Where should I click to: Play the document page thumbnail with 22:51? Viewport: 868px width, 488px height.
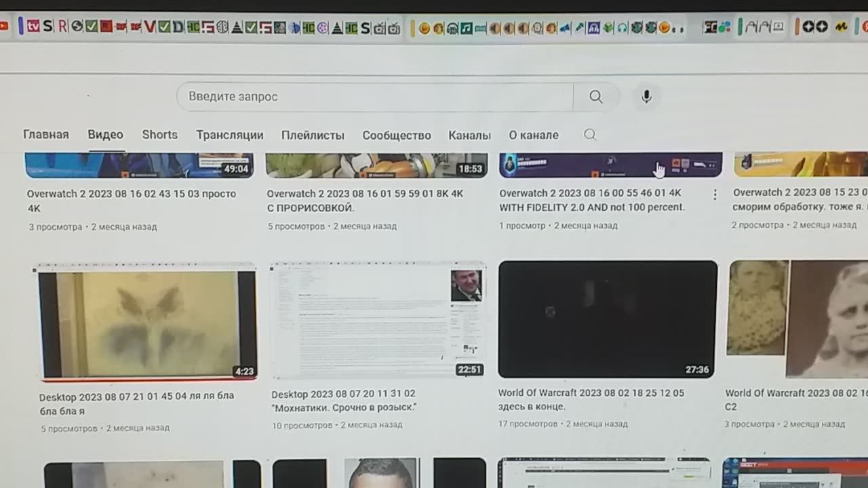[x=378, y=321]
